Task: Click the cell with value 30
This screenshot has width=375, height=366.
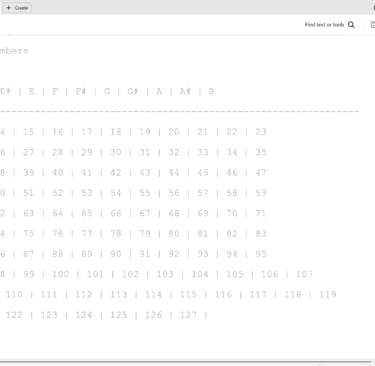Action: [x=116, y=152]
